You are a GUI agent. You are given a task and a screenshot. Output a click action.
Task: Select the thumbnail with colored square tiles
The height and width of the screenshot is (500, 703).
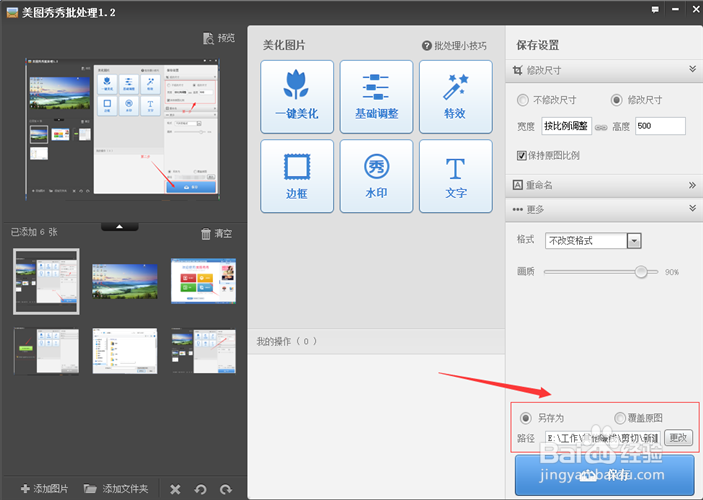point(204,281)
